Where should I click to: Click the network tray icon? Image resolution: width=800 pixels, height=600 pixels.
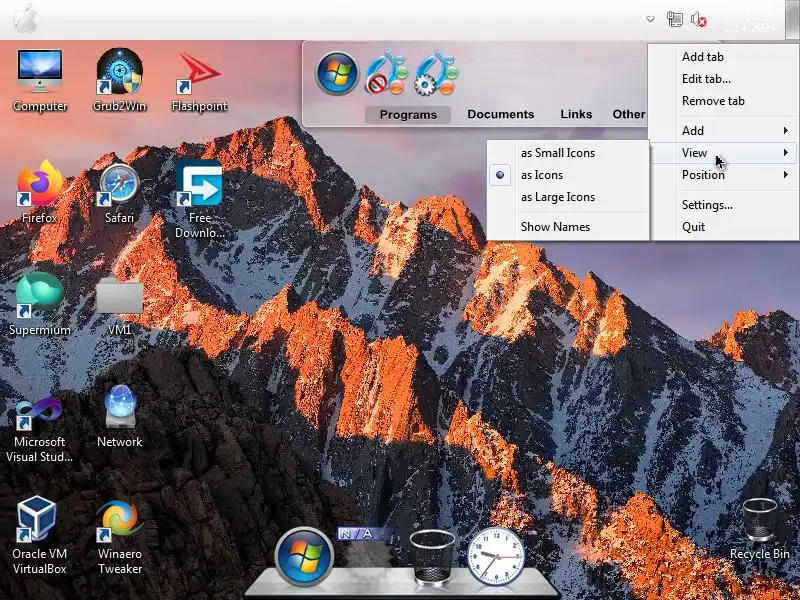(674, 20)
